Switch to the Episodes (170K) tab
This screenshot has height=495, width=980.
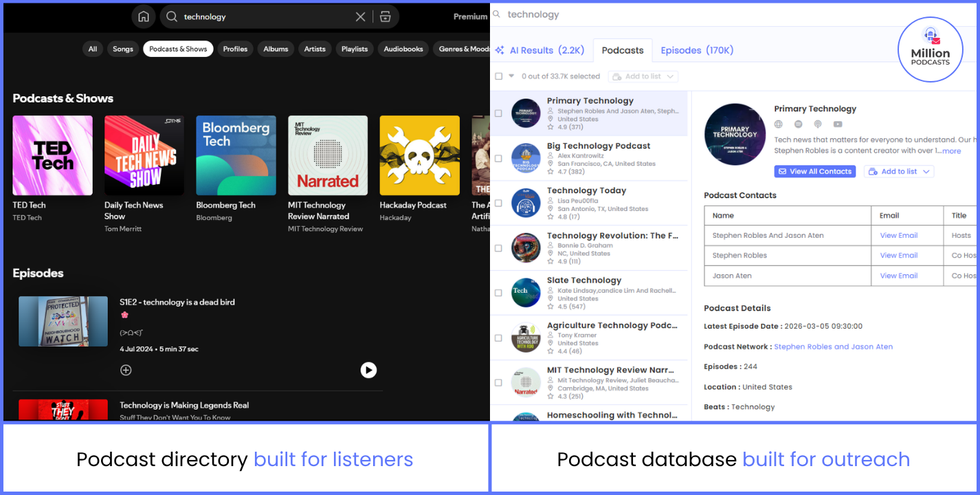pyautogui.click(x=697, y=50)
